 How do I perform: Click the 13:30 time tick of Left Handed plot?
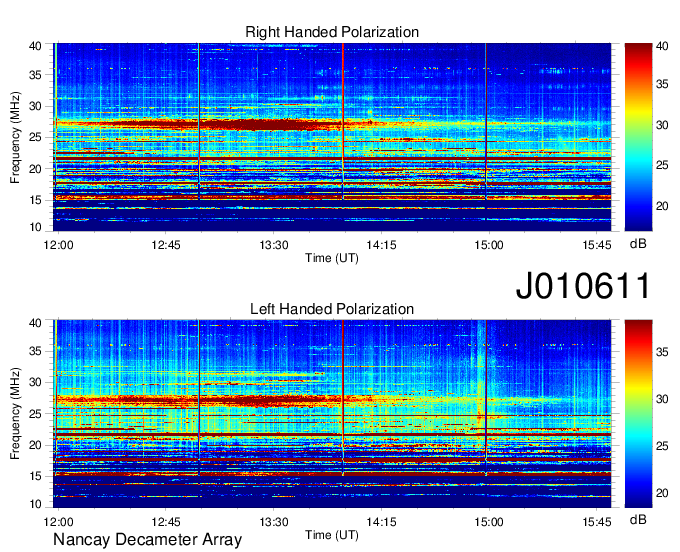(274, 522)
